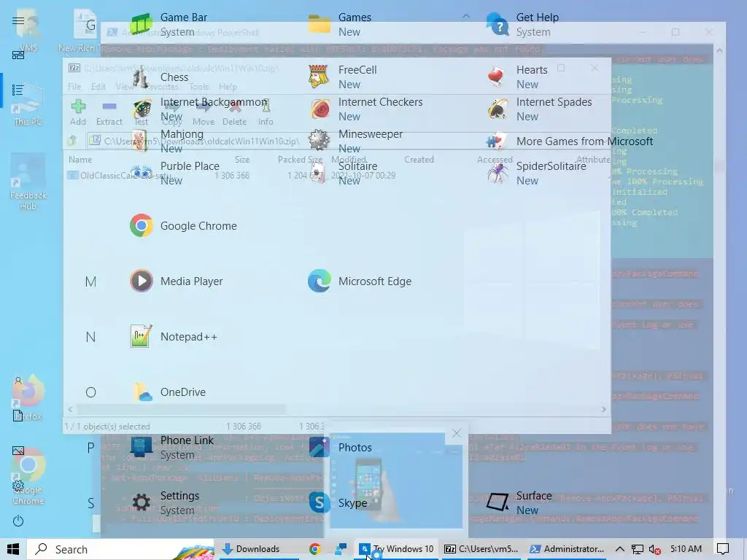747x560 pixels.
Task: Open the Documents shortcut in Start sidebar
Action: (18, 415)
